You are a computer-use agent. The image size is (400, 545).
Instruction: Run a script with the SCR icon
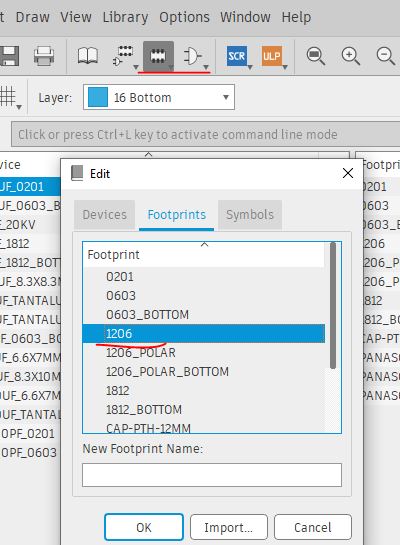coord(237,56)
